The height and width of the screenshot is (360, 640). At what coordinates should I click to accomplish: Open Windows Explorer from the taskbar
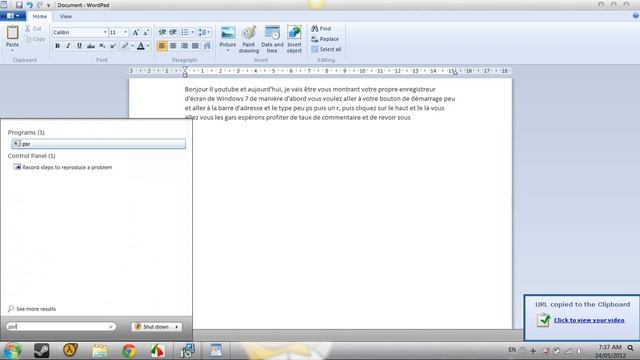tap(100, 350)
